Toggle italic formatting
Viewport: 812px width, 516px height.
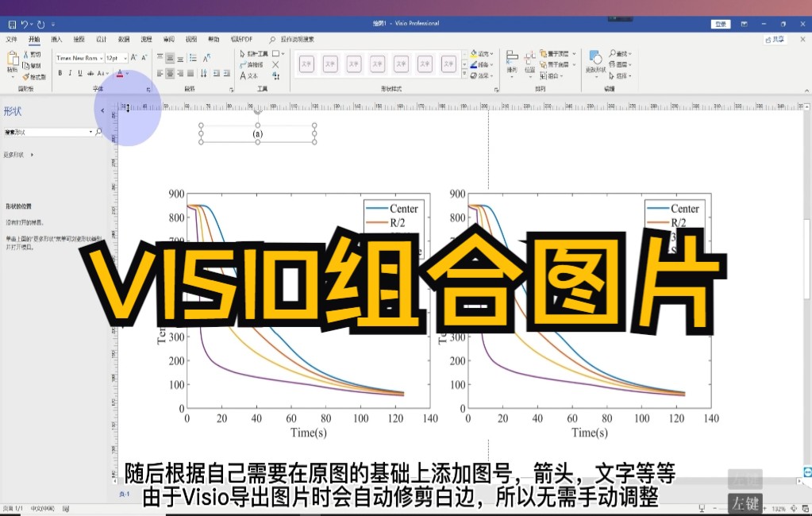pyautogui.click(x=70, y=73)
